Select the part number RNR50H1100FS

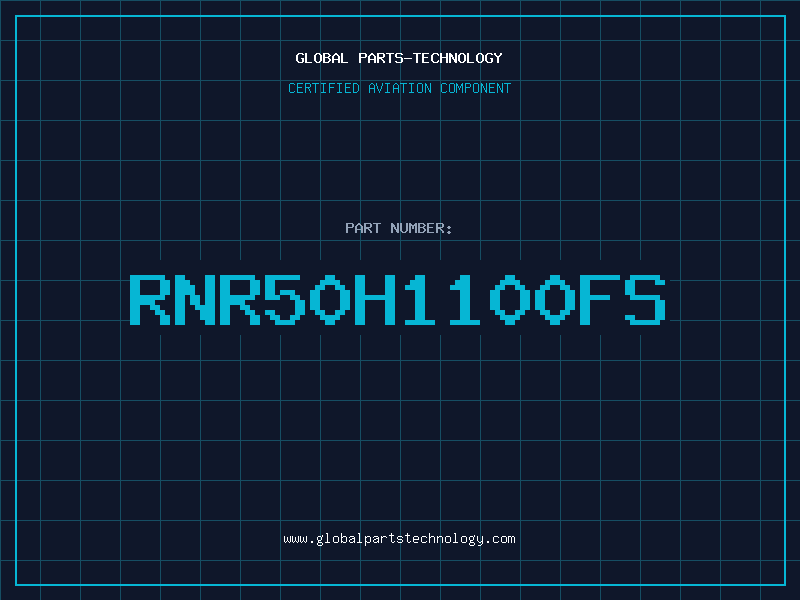[398, 300]
